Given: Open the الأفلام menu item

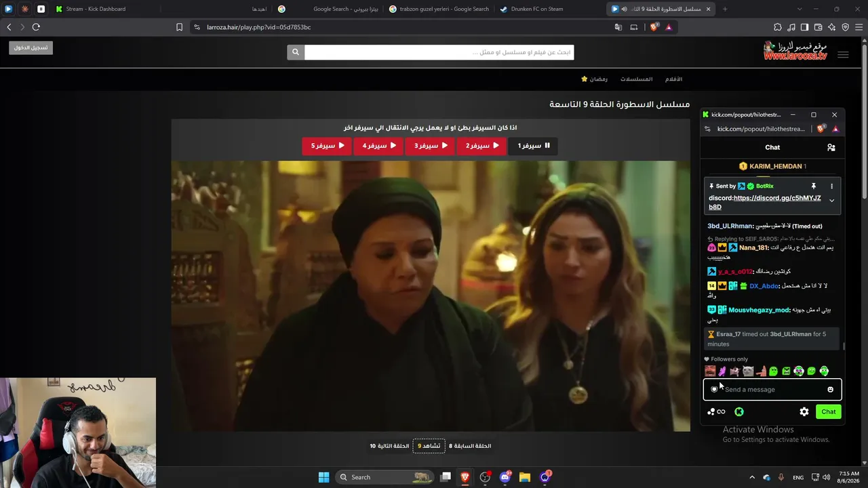Looking at the screenshot, I should 673,79.
